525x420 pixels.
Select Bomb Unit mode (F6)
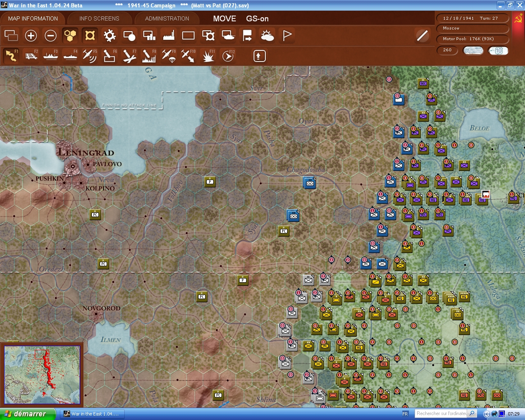pos(110,56)
